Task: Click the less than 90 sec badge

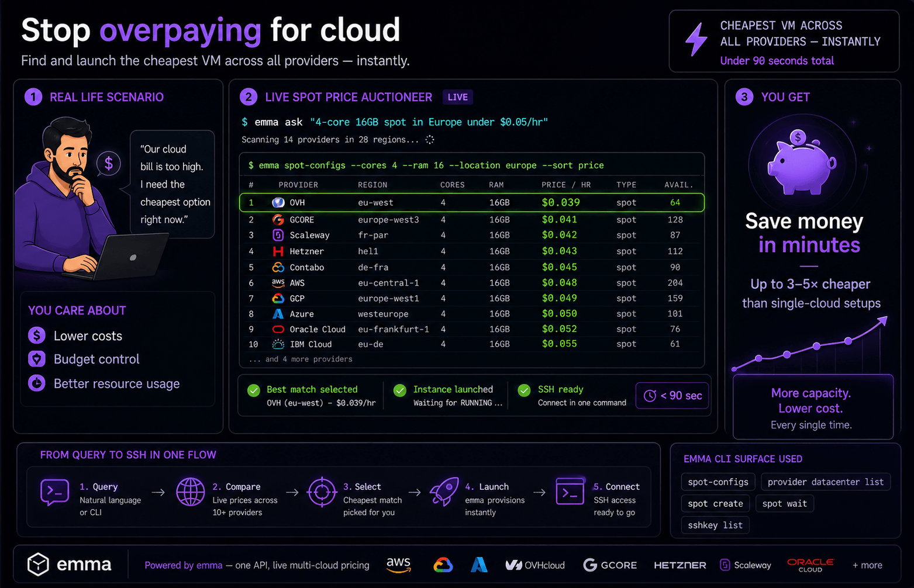Action: 672,396
